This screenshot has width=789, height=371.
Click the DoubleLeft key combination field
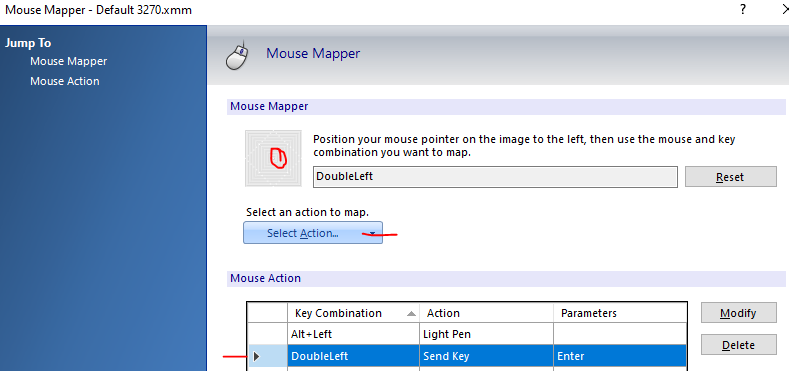tap(495, 177)
